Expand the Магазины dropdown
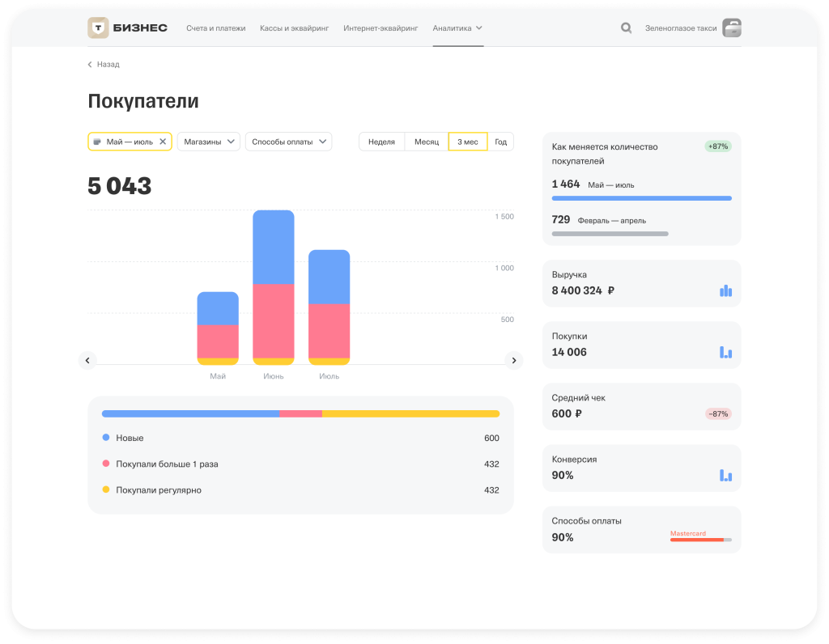This screenshot has height=644, width=829. tap(208, 142)
